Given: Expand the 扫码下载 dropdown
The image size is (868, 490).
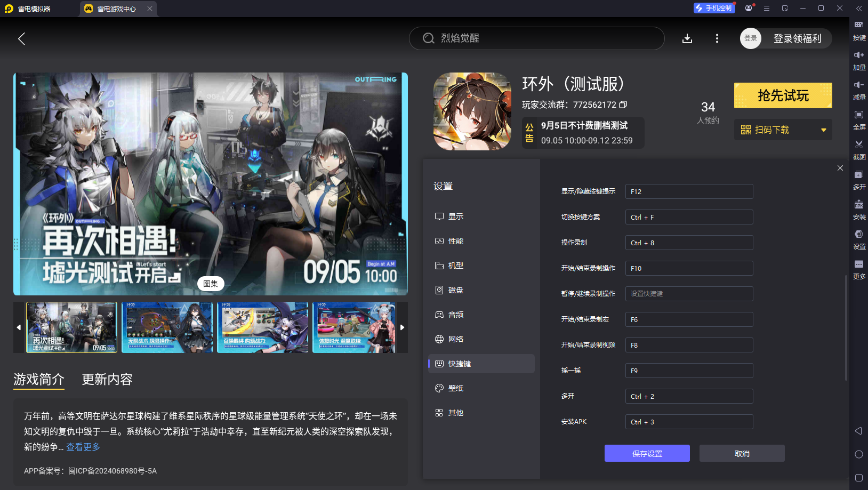Looking at the screenshot, I should (x=783, y=130).
